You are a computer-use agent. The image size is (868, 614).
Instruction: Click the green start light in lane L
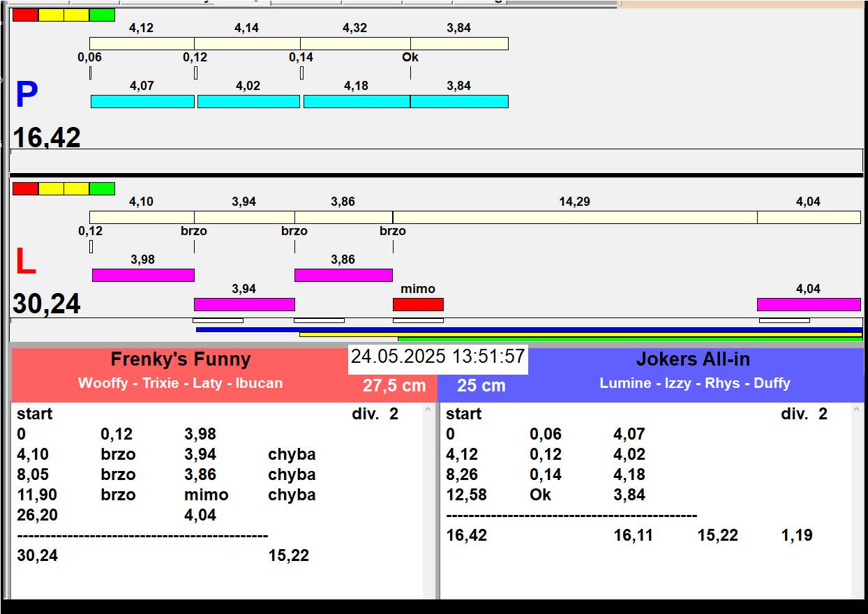tap(102, 188)
